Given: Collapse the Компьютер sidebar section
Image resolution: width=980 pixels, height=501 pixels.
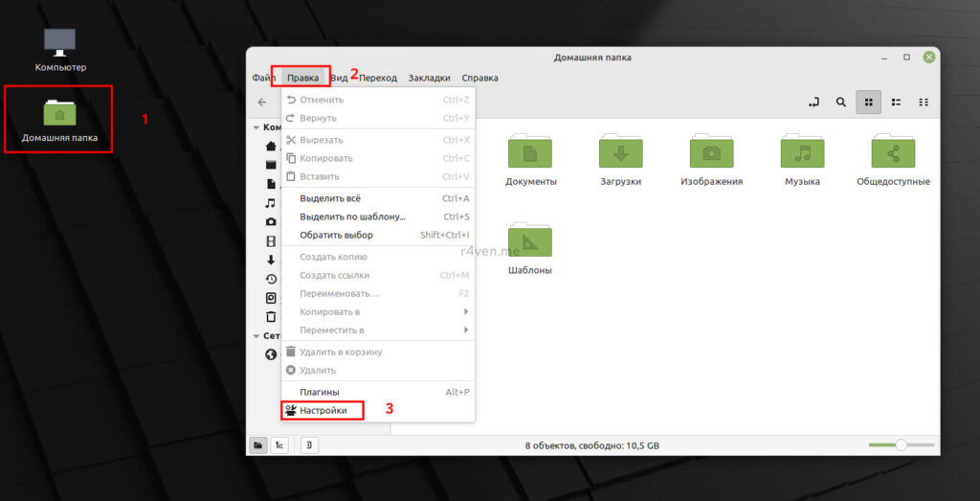Looking at the screenshot, I should (256, 127).
